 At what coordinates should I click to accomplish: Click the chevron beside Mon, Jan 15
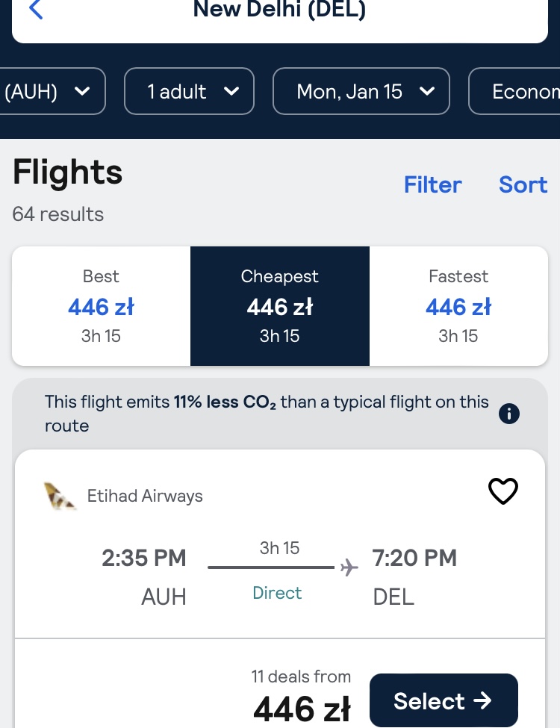coord(427,91)
